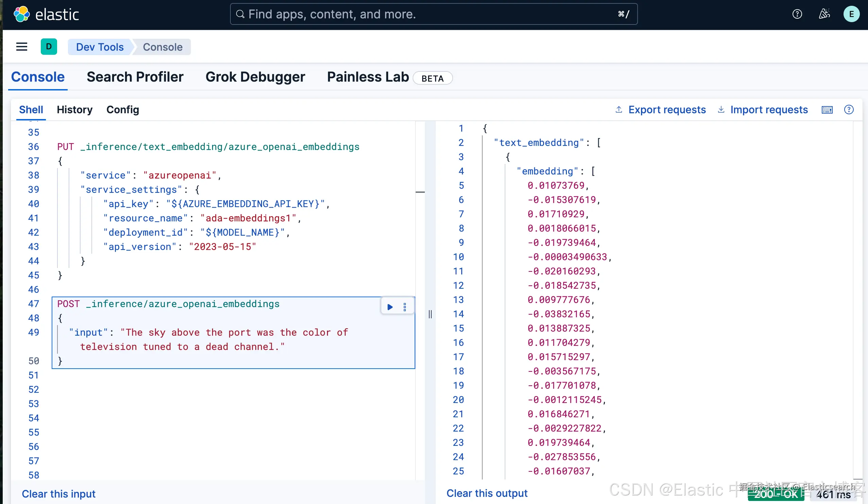
Task: Click console help question icon
Action: click(849, 110)
